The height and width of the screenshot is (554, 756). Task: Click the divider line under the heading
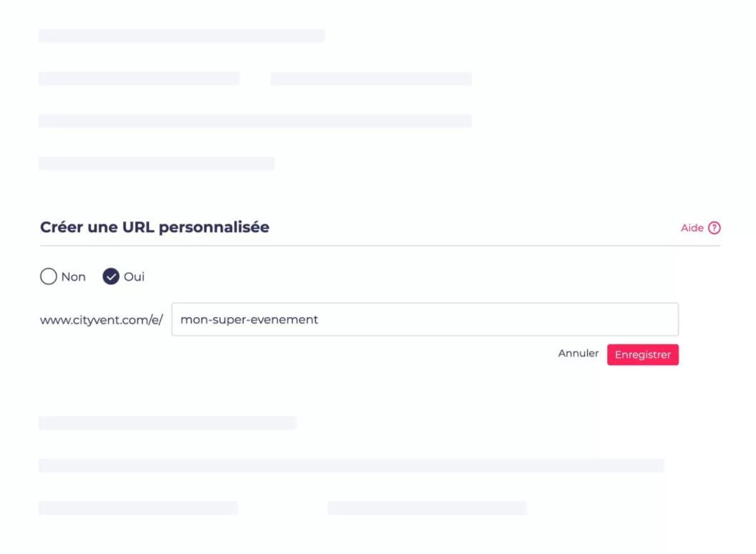[379, 246]
